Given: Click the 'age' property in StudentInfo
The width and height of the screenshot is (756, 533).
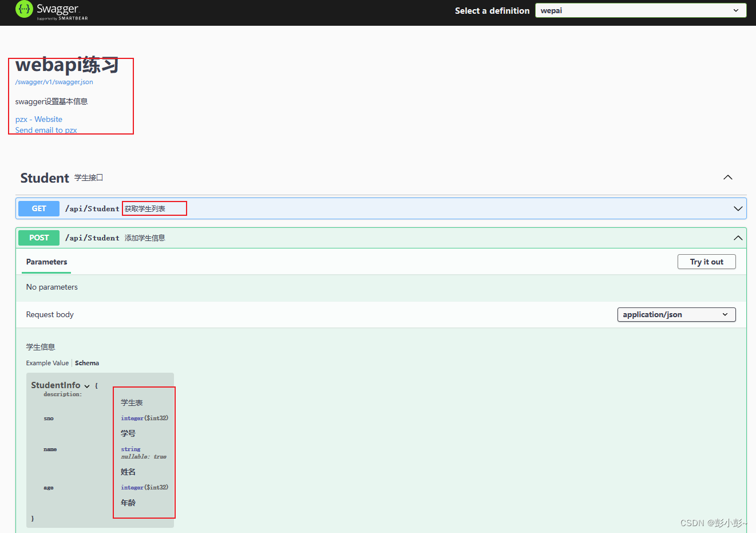Looking at the screenshot, I should click(49, 488).
